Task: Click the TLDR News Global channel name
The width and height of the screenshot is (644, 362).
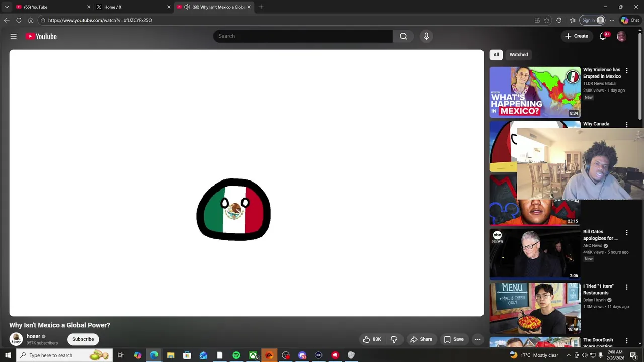Action: click(x=600, y=84)
